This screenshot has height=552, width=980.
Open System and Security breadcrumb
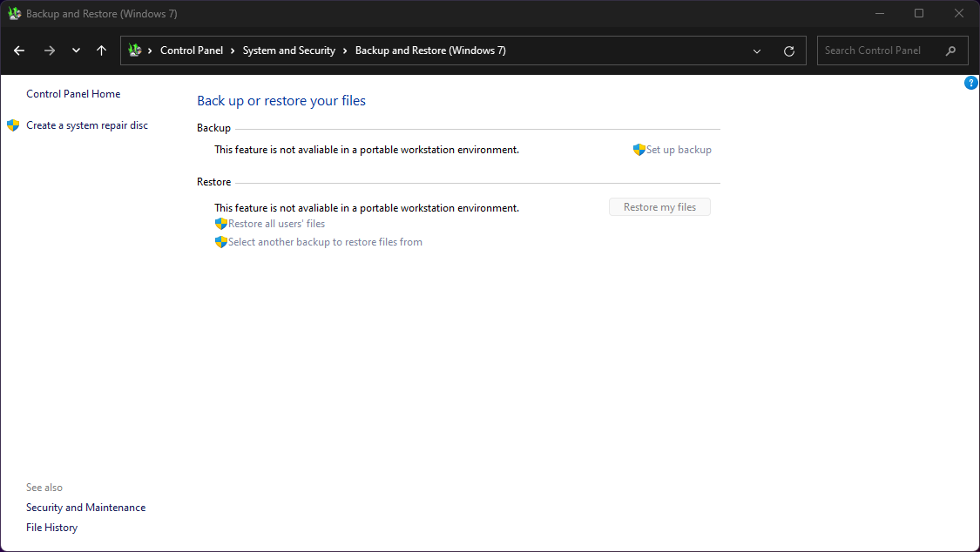point(288,50)
